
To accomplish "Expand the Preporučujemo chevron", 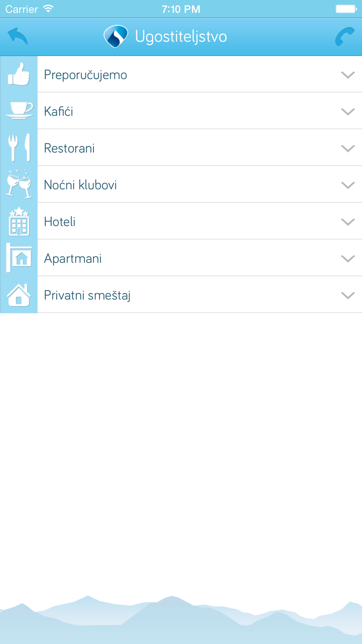I will pyautogui.click(x=348, y=75).
